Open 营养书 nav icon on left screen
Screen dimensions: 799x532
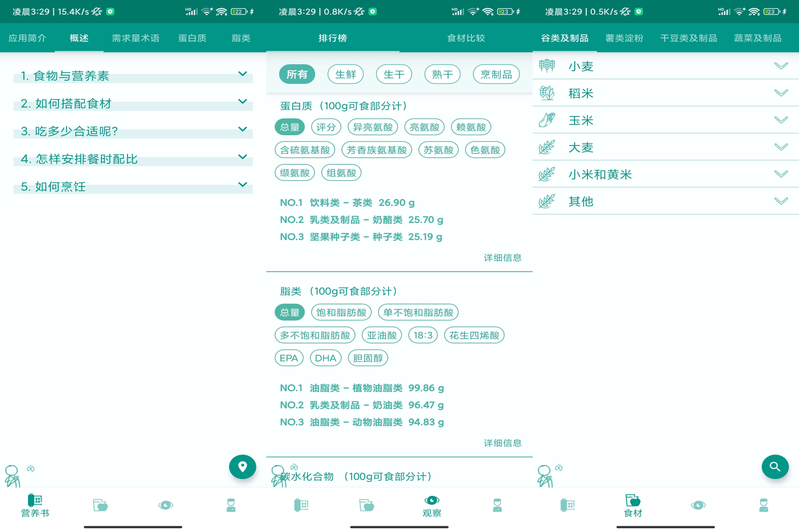click(x=35, y=505)
